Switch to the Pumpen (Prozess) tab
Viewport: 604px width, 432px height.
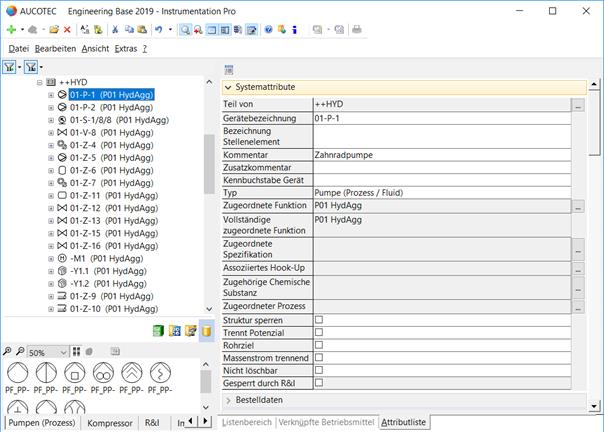pyautogui.click(x=42, y=423)
